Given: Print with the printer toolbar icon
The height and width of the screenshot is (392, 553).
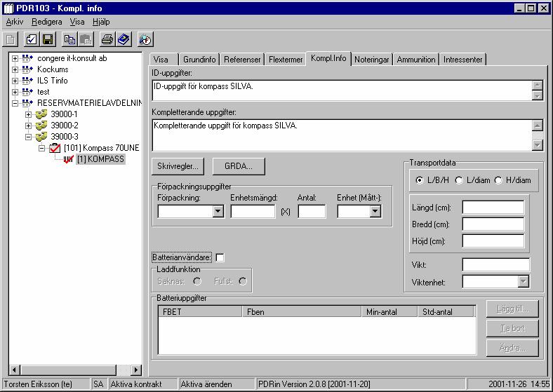Looking at the screenshot, I should (107, 39).
